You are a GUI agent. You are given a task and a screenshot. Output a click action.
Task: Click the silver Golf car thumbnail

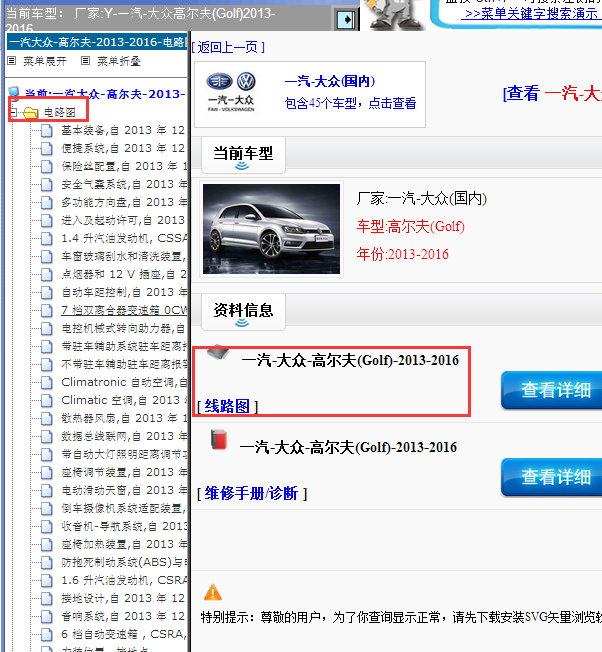[x=271, y=229]
